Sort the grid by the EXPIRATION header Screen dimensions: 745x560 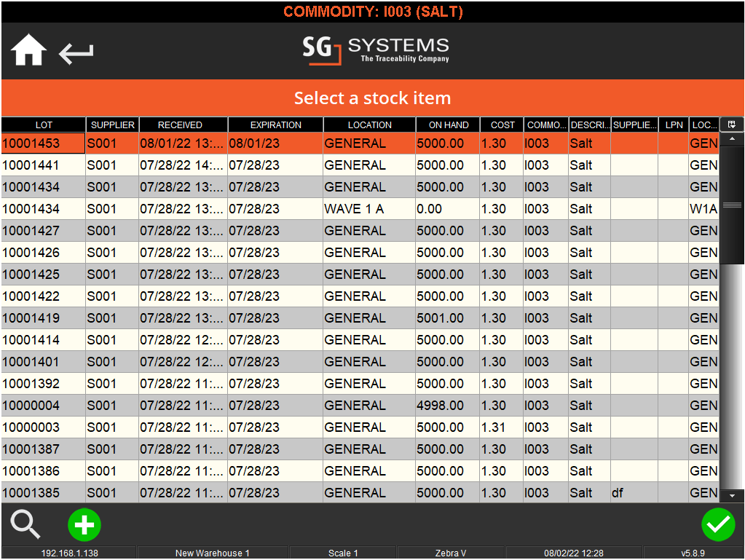(275, 125)
